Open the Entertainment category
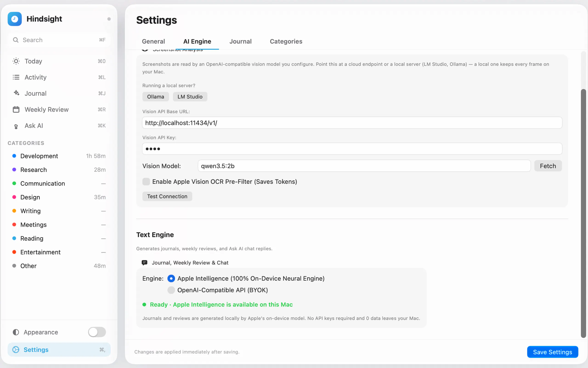 pyautogui.click(x=59, y=252)
